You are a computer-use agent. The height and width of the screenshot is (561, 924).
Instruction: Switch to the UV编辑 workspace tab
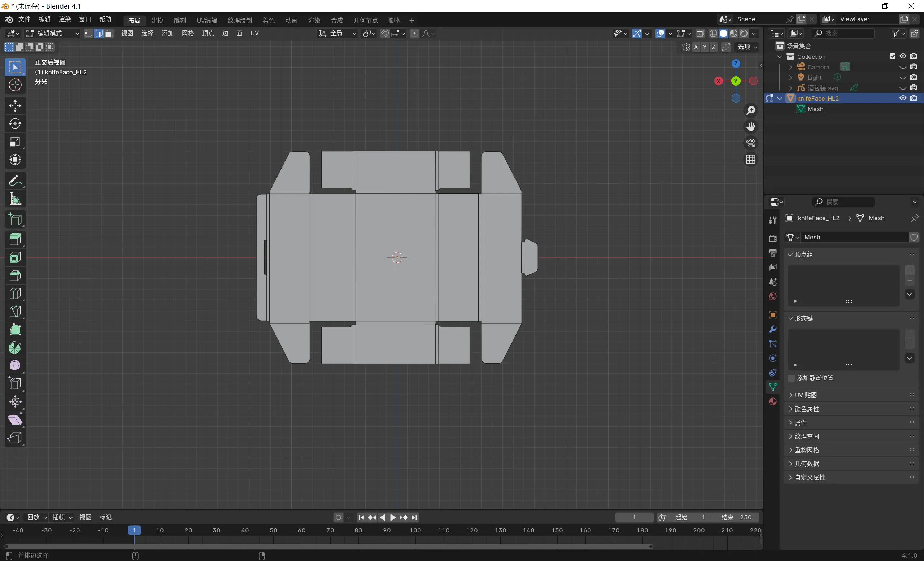point(206,20)
